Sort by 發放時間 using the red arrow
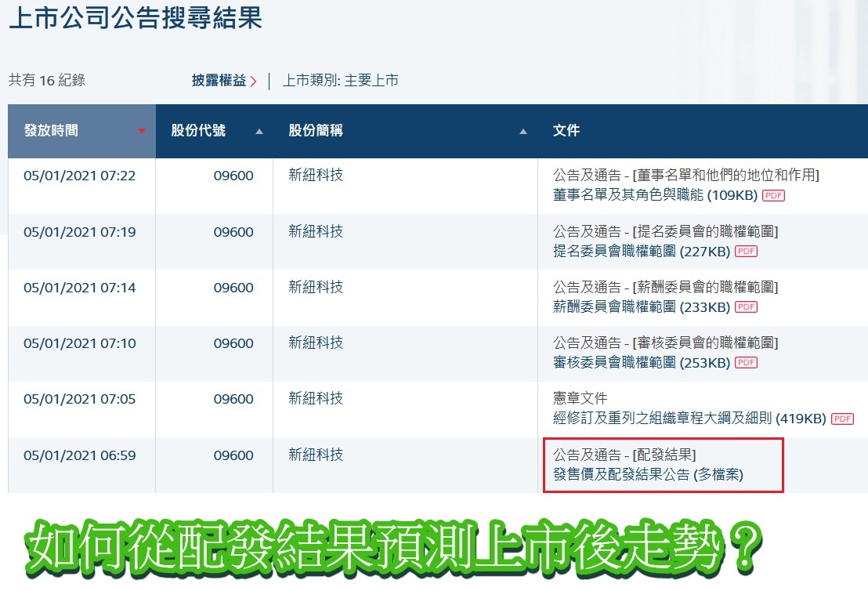Image resolution: width=868 pixels, height=591 pixels. tap(142, 131)
